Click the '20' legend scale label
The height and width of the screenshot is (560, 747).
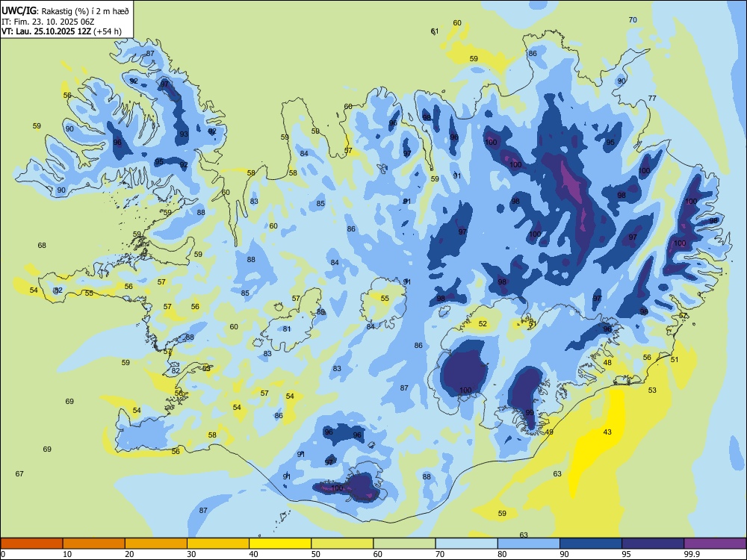coord(129,554)
